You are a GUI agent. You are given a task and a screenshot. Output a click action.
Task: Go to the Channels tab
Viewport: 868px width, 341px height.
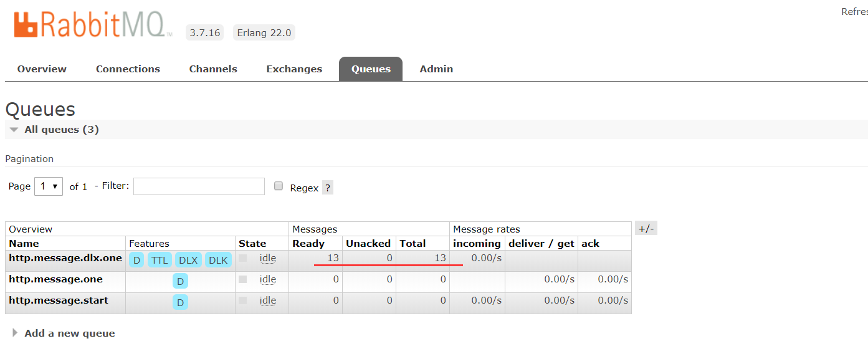[x=213, y=69]
